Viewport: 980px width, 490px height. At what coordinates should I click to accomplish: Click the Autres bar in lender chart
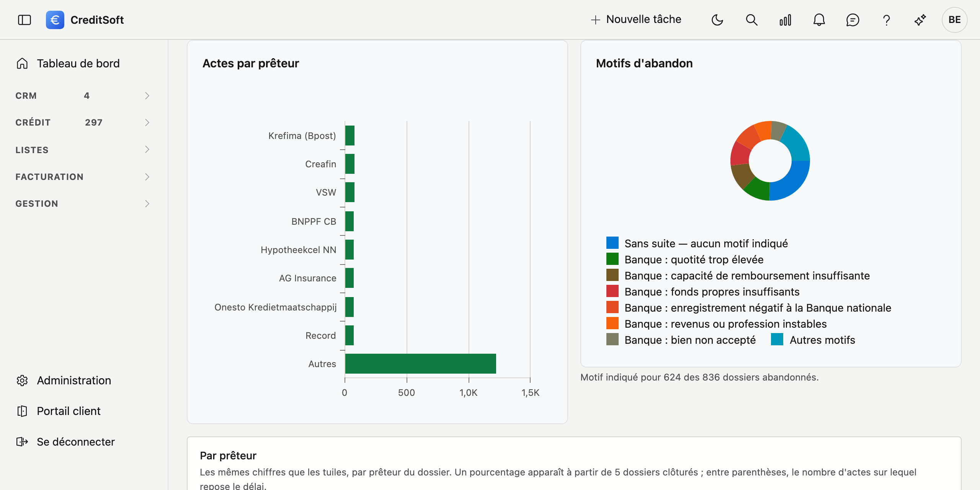[x=420, y=364]
